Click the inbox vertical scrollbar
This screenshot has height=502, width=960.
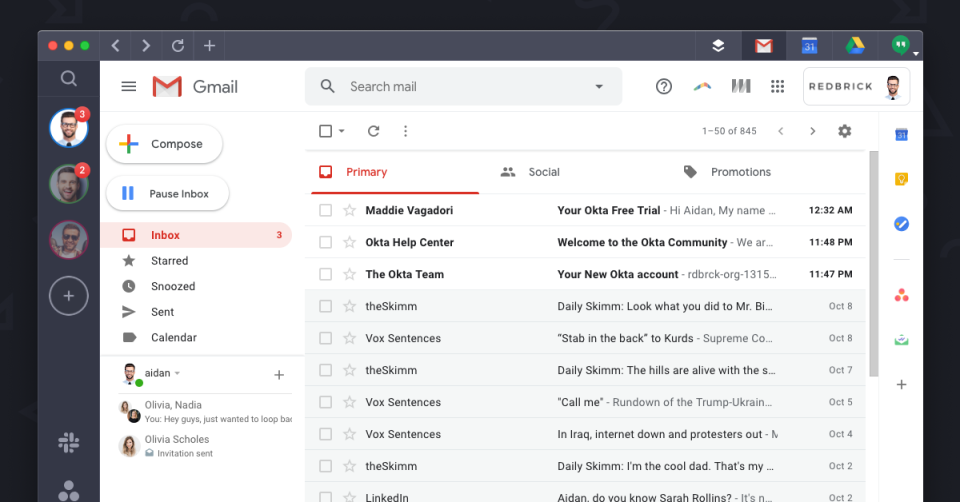pos(873,260)
